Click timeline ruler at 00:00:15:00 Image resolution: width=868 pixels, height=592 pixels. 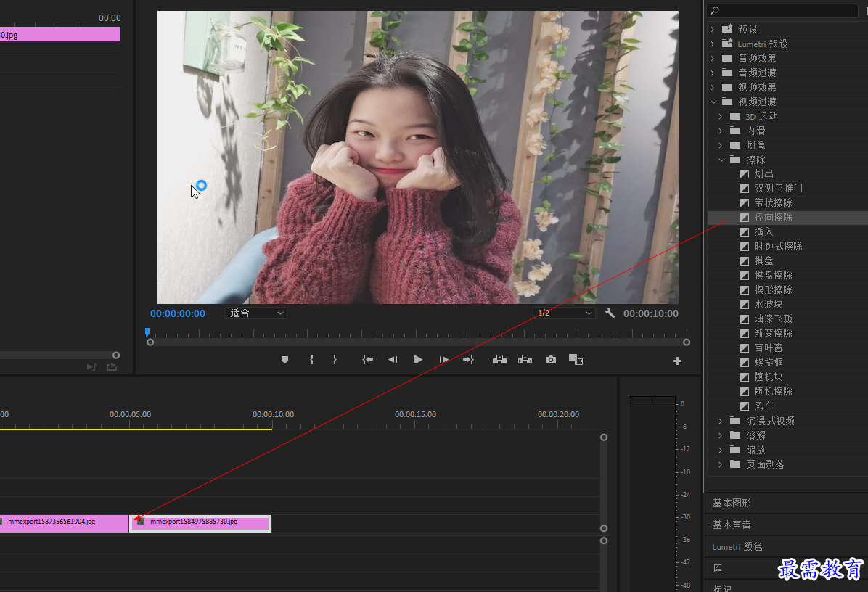[415, 414]
